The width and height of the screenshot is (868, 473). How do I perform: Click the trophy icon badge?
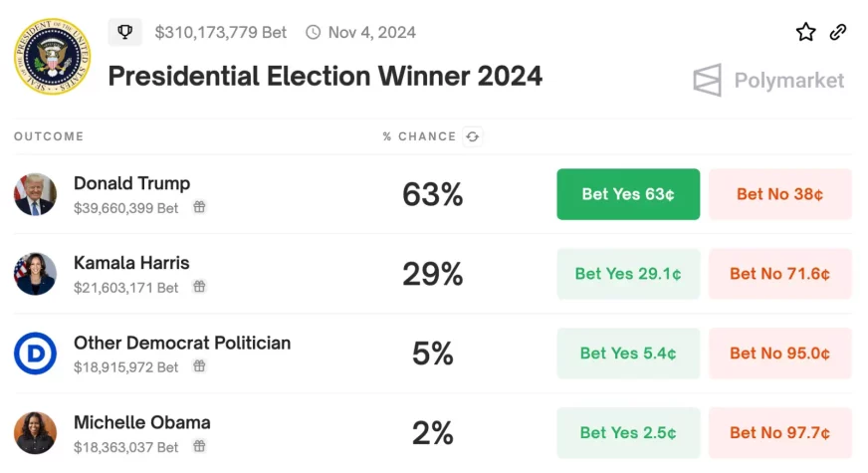(x=125, y=32)
